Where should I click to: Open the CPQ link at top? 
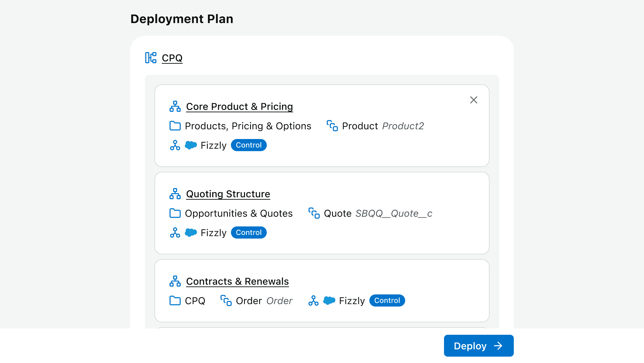pyautogui.click(x=172, y=58)
